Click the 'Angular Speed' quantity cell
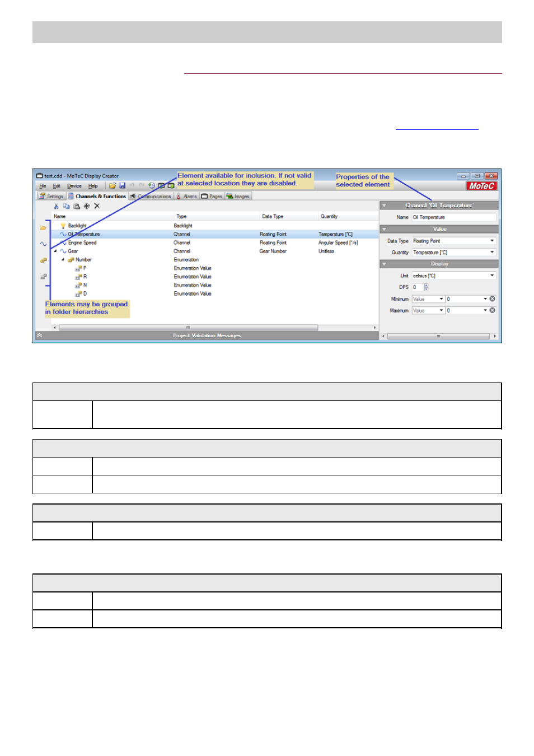 click(x=338, y=242)
